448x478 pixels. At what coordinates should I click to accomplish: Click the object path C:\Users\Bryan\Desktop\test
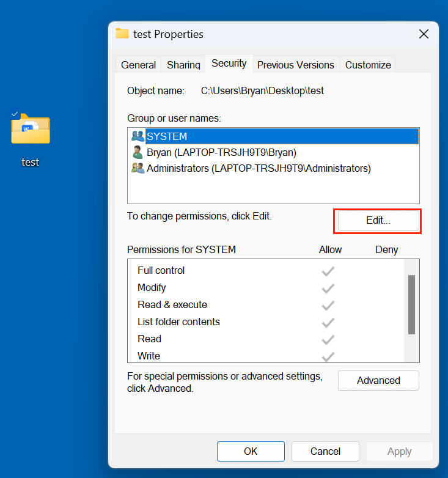[262, 91]
